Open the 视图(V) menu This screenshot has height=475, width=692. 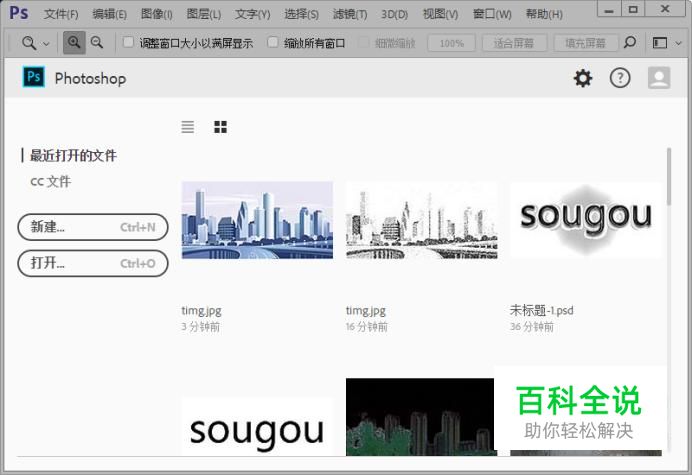[x=440, y=14]
